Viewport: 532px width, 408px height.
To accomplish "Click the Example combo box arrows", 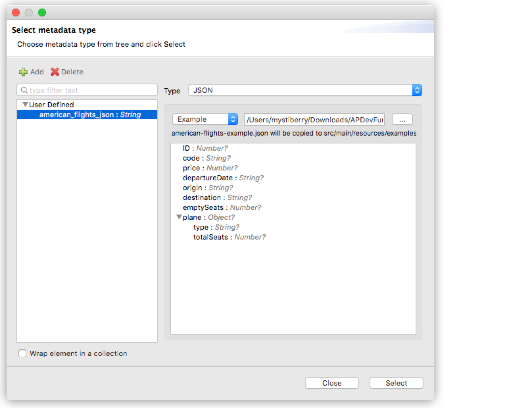I will point(233,119).
